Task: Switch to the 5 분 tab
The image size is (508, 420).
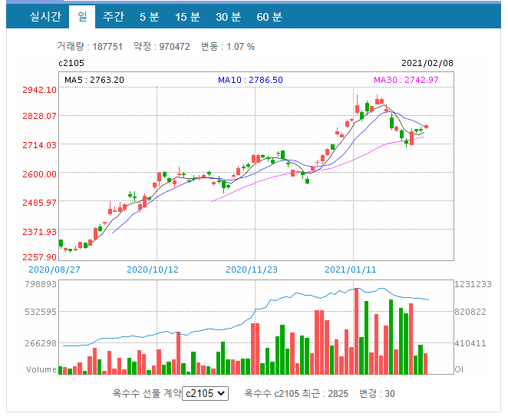Action: point(150,17)
